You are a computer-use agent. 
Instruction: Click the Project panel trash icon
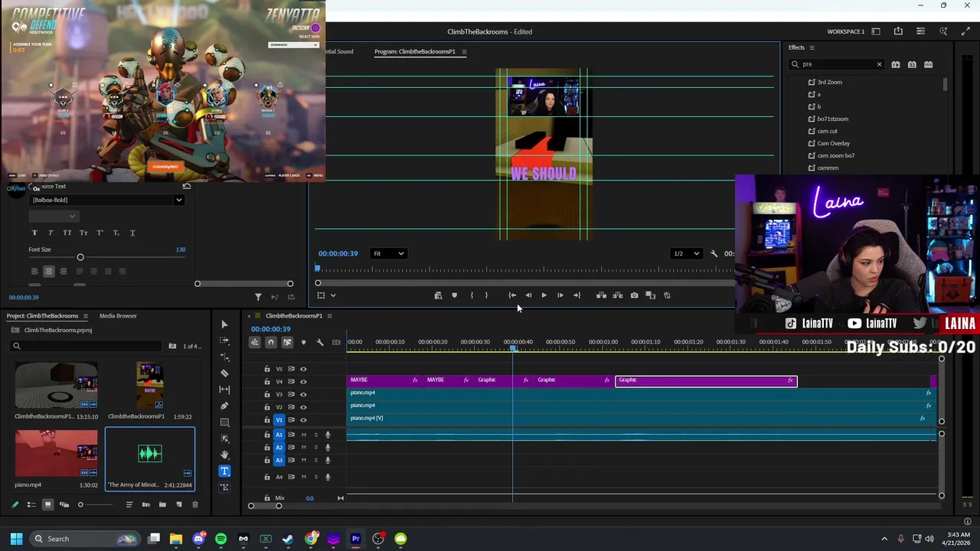coord(195,504)
